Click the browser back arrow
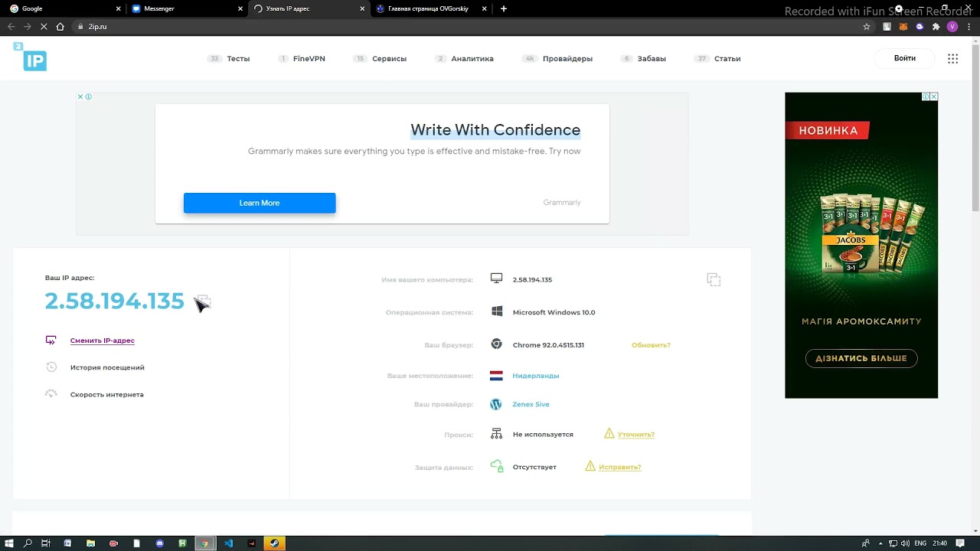The width and height of the screenshot is (980, 551). tap(11, 26)
